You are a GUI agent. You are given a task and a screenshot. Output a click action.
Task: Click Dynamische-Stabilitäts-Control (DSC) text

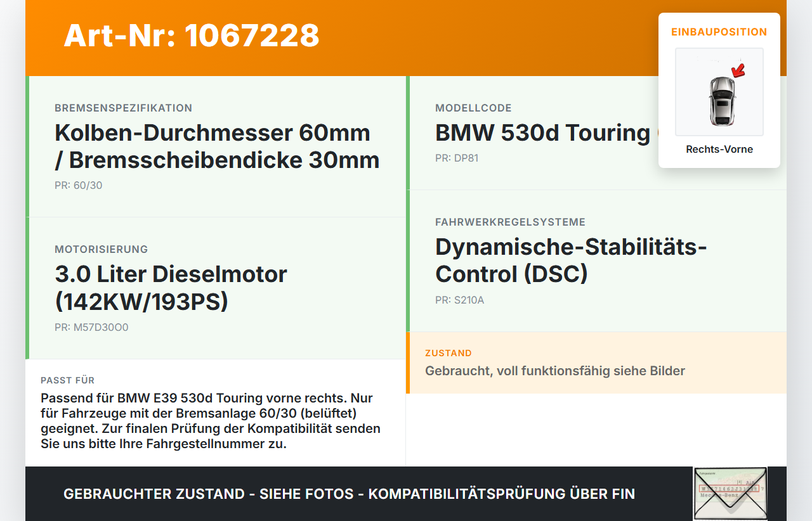[x=571, y=260]
